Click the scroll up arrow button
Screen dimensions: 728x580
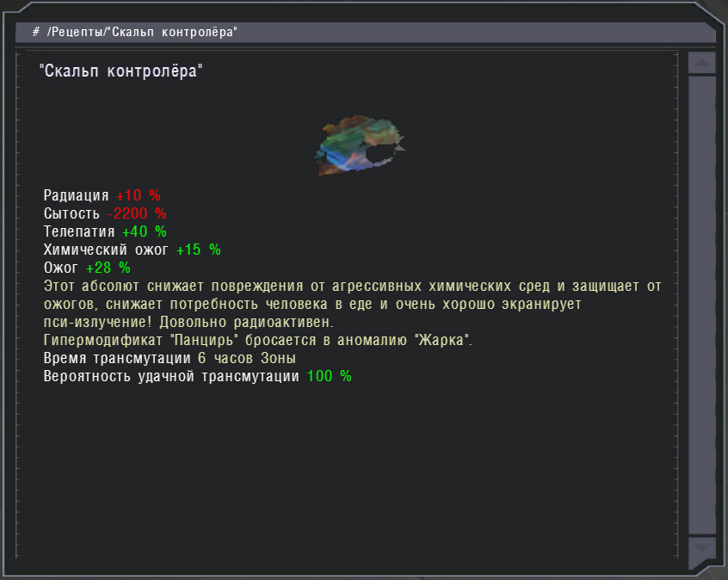[x=702, y=64]
